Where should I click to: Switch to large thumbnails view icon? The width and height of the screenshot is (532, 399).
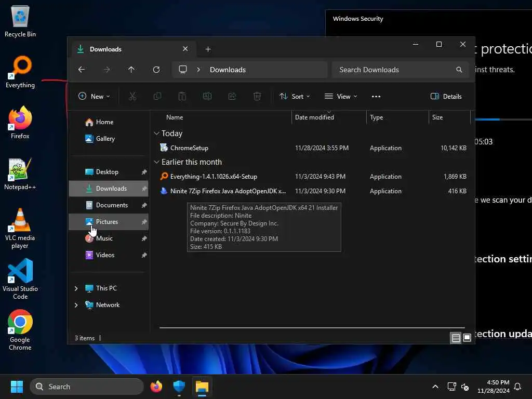467,338
